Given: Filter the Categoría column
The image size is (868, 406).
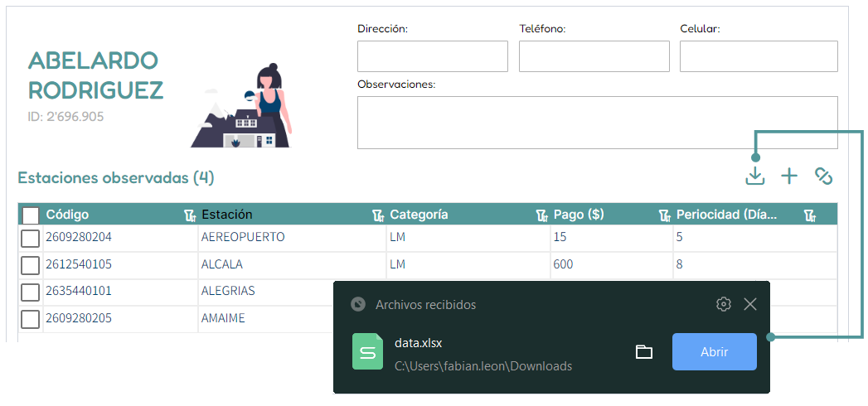Looking at the screenshot, I should (x=542, y=215).
